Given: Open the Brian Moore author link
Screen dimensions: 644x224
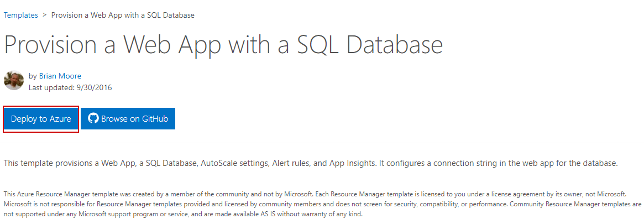Looking at the screenshot, I should pos(60,76).
